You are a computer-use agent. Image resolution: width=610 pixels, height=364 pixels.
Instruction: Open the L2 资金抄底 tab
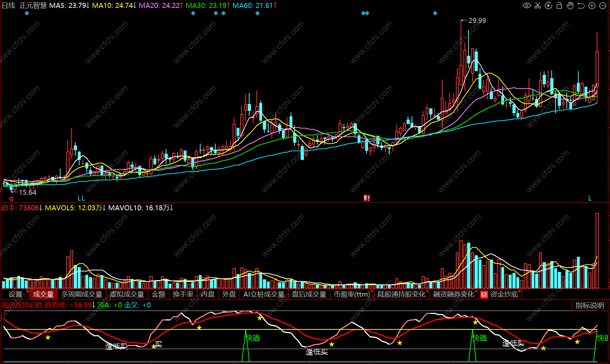click(500, 294)
